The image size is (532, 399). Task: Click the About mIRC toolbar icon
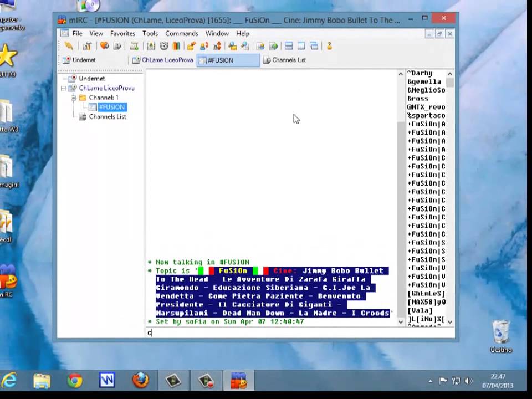click(x=329, y=46)
